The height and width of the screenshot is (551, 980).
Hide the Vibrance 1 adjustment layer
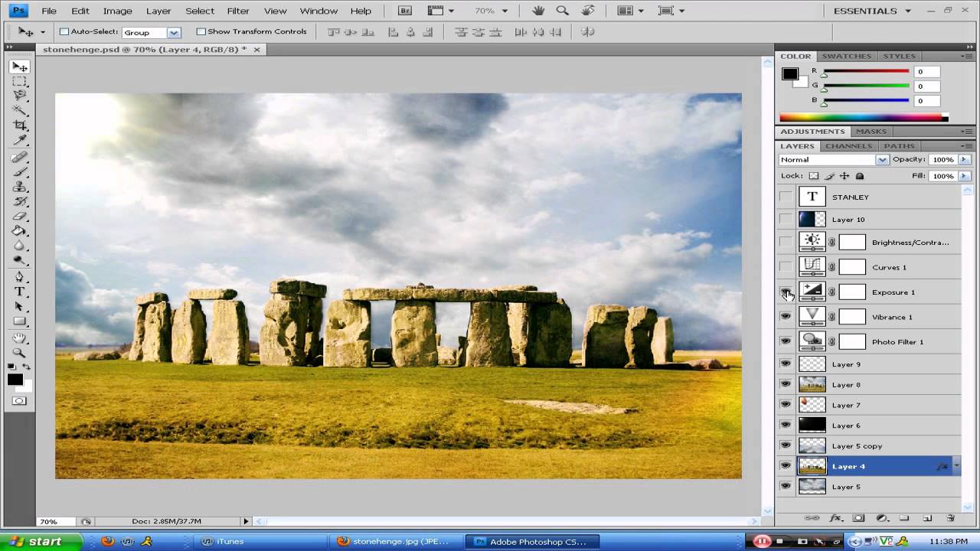point(786,316)
